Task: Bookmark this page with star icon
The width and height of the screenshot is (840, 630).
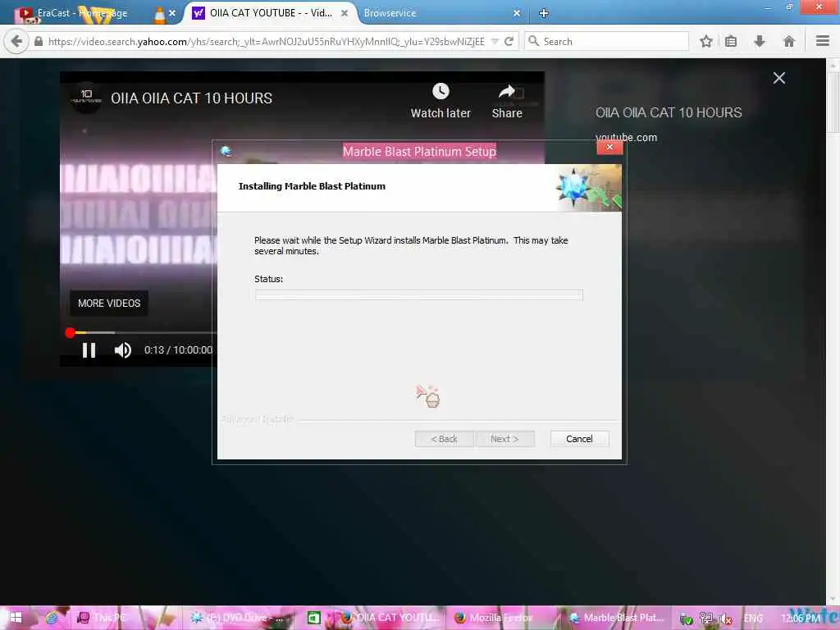Action: click(x=706, y=41)
